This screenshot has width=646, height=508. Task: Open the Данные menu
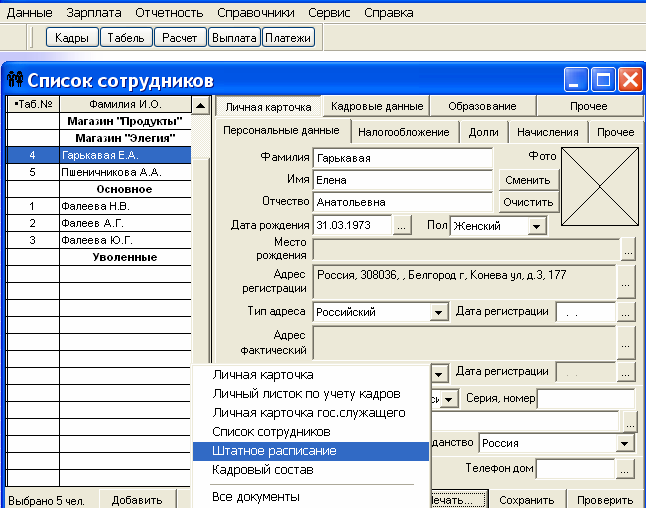point(30,13)
